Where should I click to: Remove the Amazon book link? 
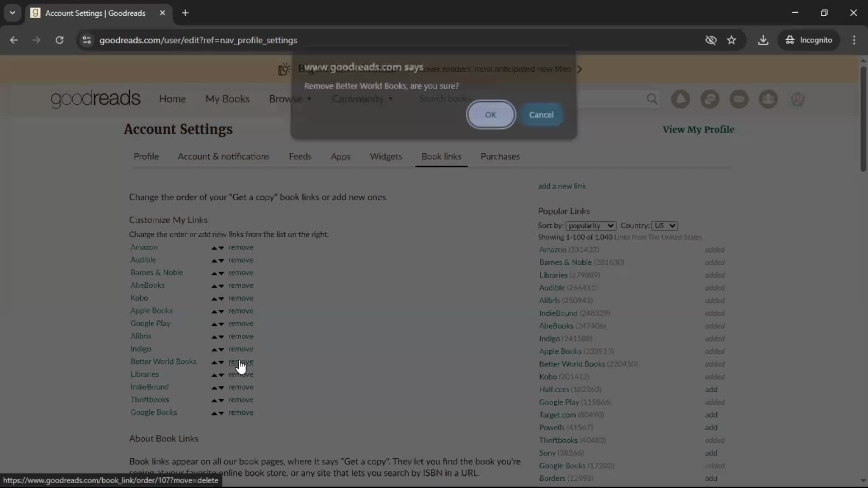point(241,247)
